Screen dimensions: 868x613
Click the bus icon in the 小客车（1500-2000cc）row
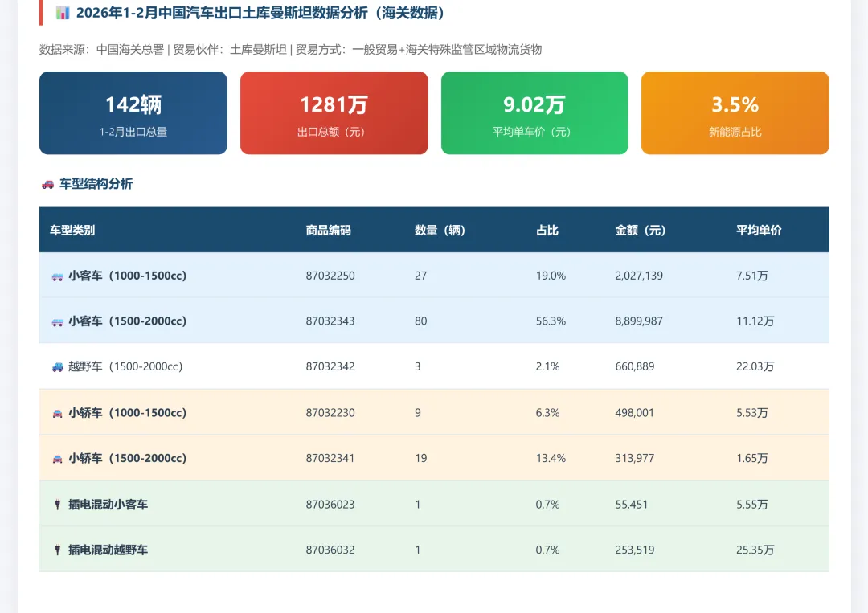[56, 321]
